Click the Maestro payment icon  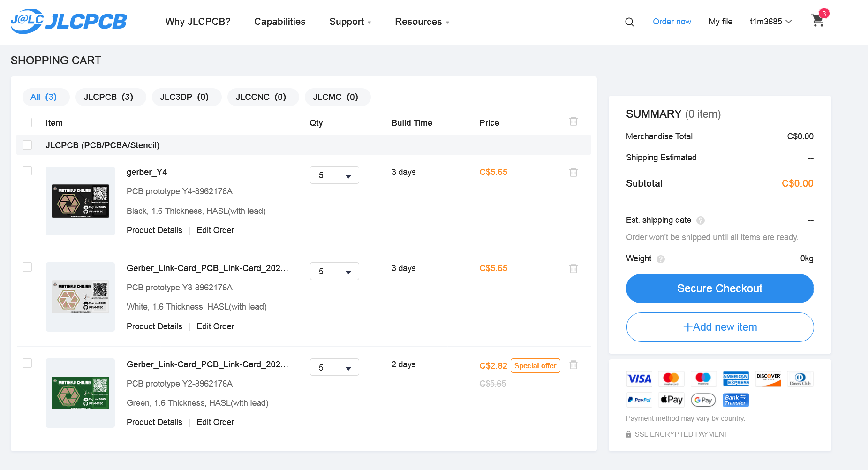(x=703, y=379)
